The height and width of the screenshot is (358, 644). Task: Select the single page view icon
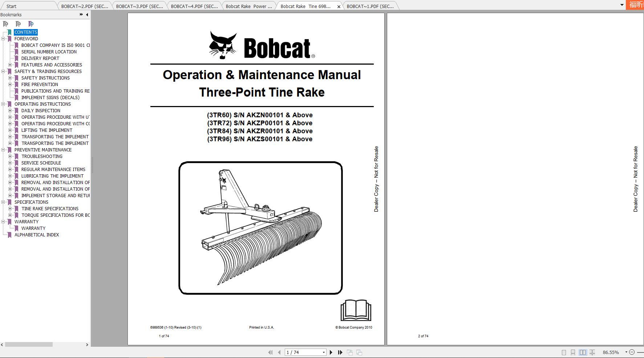tap(564, 352)
